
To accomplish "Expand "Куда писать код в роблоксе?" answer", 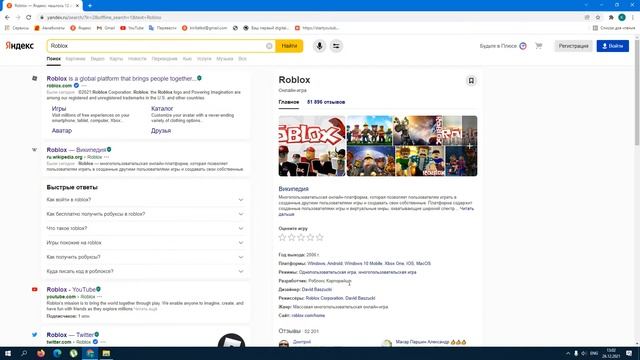I will [x=145, y=271].
